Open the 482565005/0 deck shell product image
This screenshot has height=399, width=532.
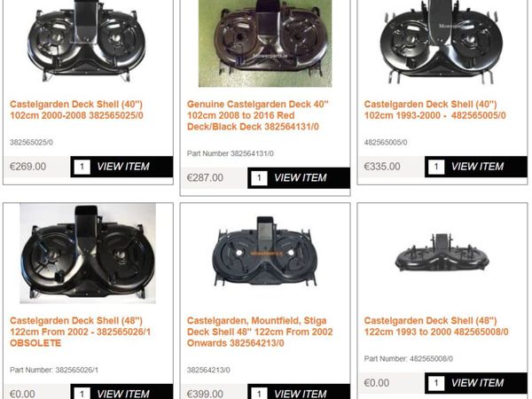pos(442,43)
